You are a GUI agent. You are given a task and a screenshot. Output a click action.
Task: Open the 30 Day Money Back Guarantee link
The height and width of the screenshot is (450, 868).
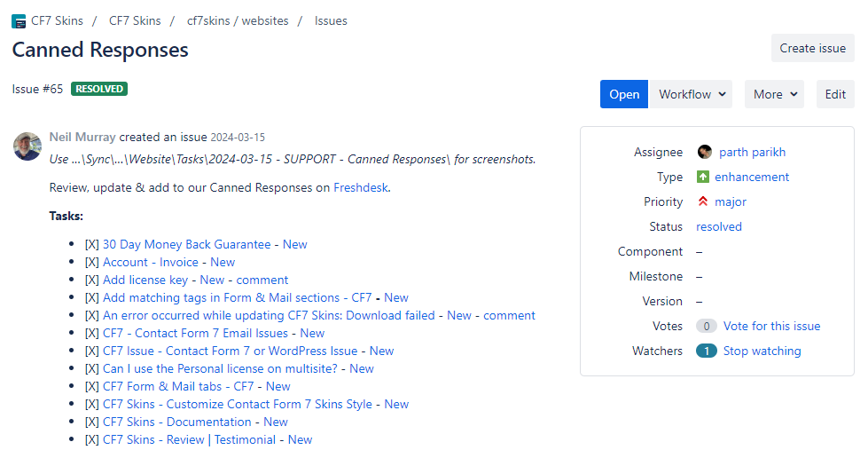[x=186, y=244]
